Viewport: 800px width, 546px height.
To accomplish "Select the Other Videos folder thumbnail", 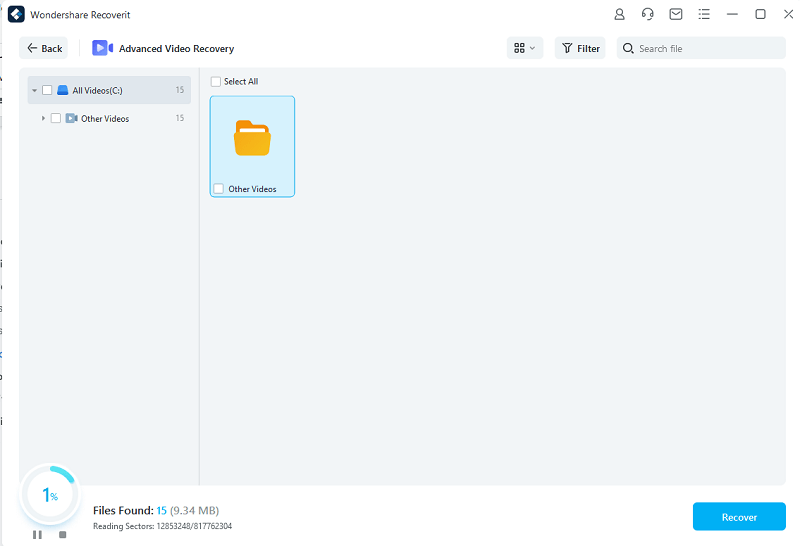I will point(252,146).
